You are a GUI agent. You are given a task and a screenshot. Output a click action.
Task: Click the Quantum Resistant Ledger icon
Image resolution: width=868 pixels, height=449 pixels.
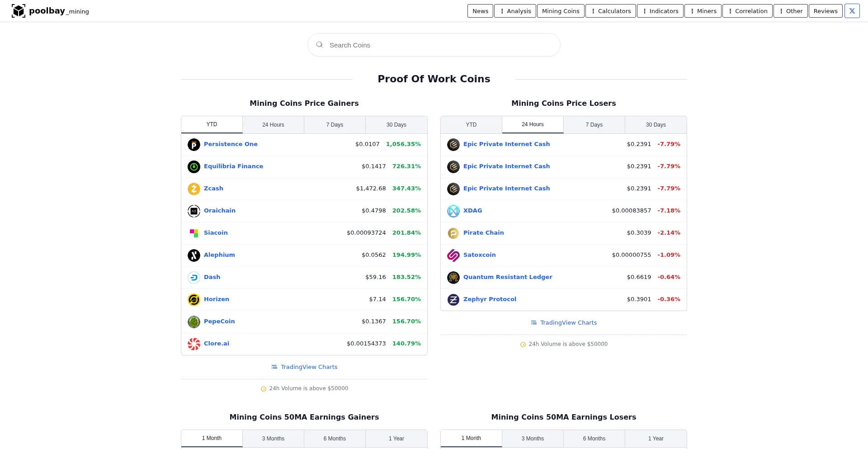tap(453, 278)
